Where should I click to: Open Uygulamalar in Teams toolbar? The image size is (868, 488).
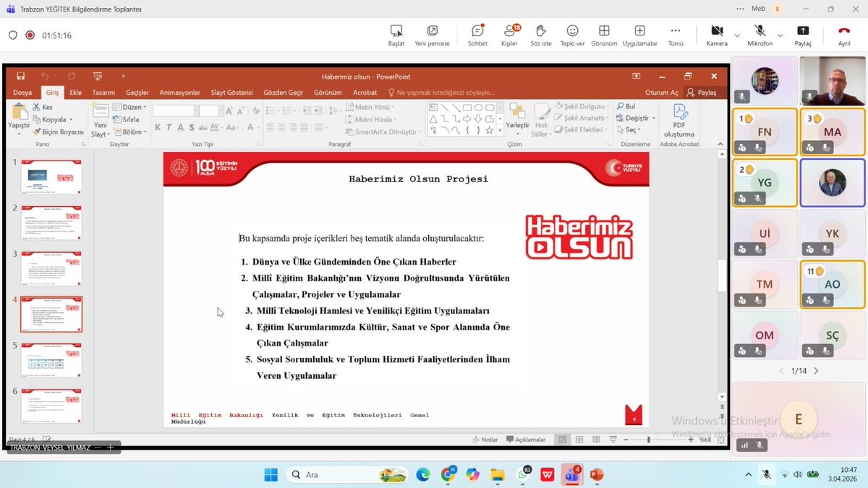point(639,35)
